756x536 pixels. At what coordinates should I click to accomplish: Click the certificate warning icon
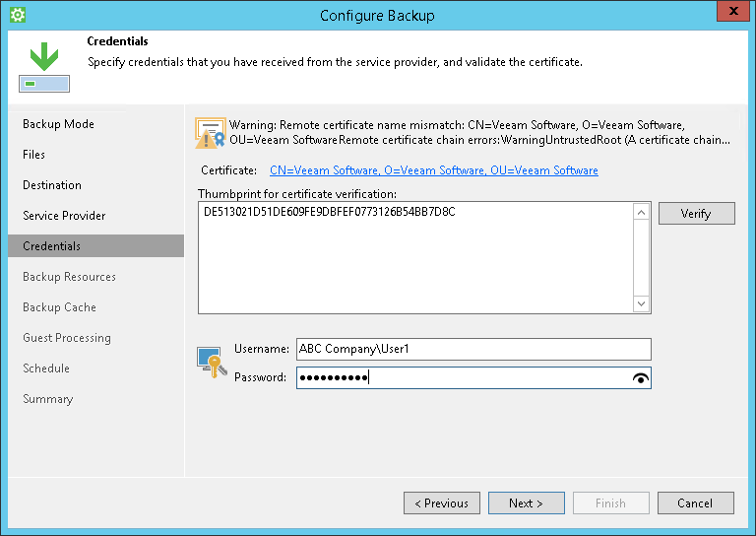(x=210, y=133)
